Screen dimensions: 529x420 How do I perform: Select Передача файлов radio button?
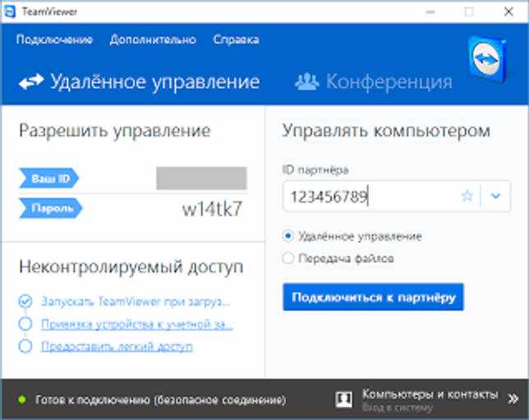[x=288, y=258]
